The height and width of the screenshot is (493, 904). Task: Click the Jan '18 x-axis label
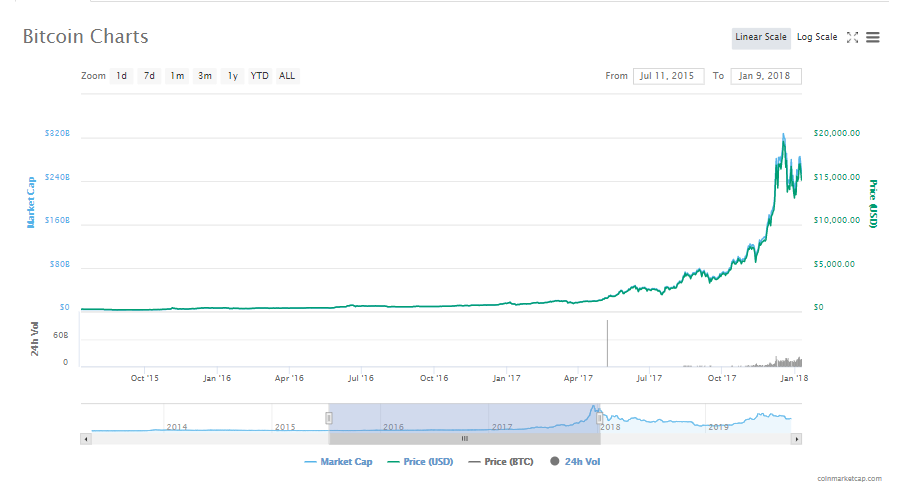[x=794, y=378]
